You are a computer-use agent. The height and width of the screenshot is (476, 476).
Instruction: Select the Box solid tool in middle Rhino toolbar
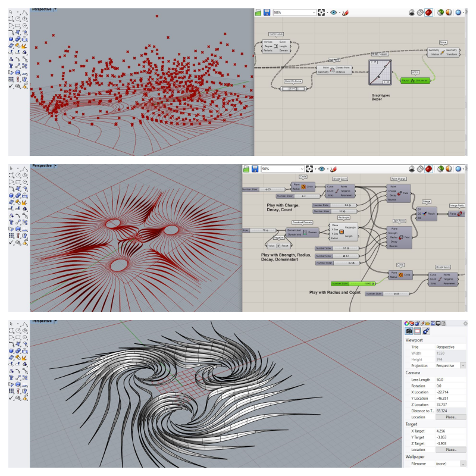point(11,196)
